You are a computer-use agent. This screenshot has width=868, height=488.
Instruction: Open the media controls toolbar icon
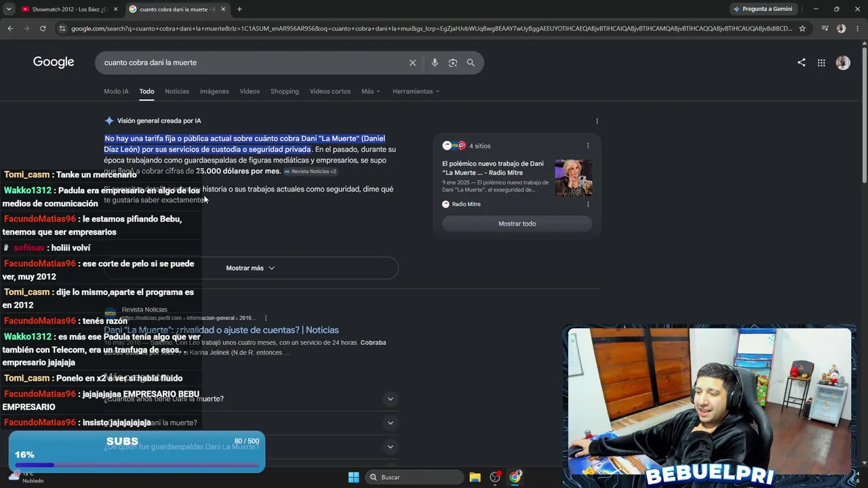(825, 28)
